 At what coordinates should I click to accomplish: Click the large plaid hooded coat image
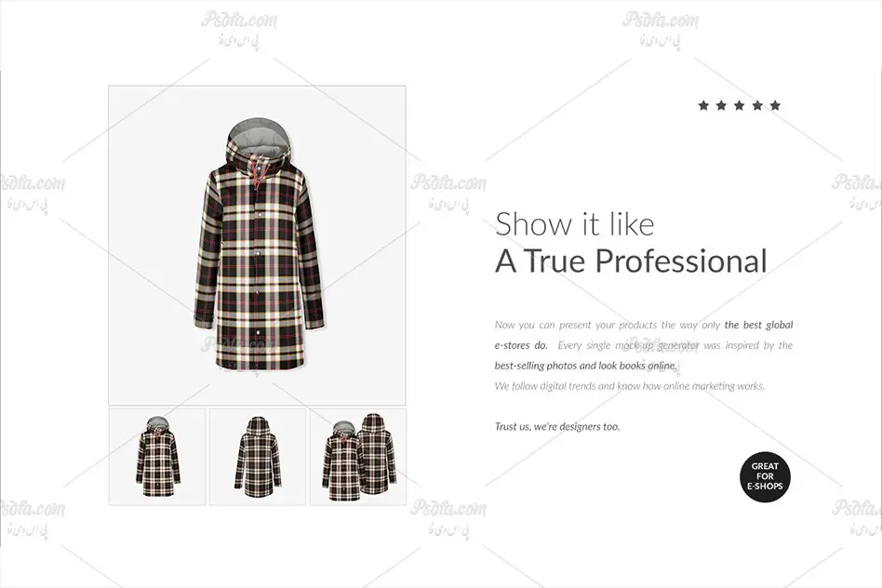(x=259, y=245)
